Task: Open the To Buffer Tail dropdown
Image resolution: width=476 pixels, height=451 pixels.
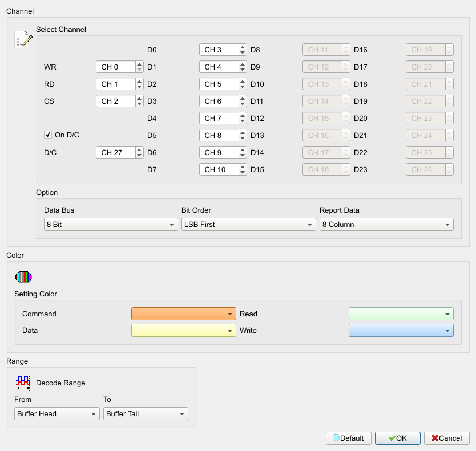Action: pos(146,414)
